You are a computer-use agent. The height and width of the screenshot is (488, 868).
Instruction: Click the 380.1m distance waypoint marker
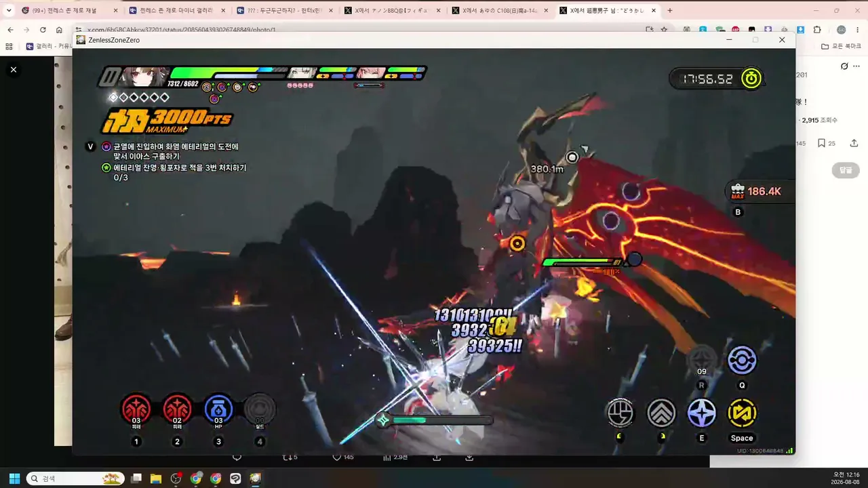[x=547, y=169]
